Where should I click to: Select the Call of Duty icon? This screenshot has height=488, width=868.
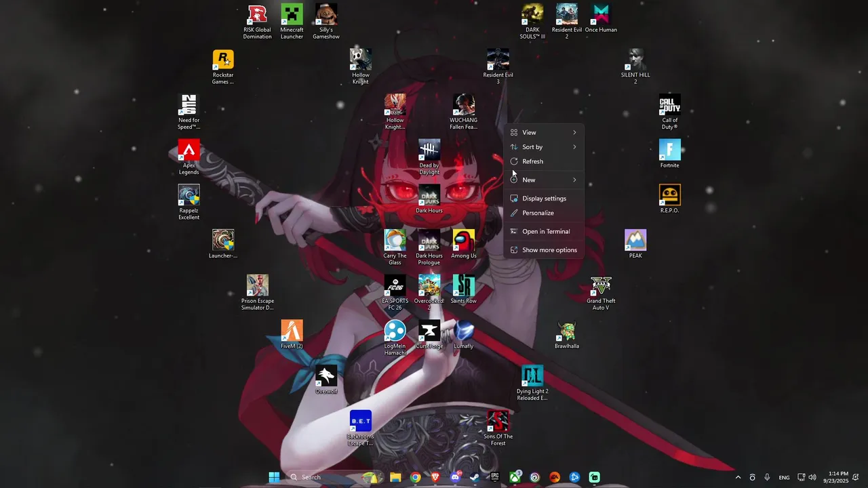(669, 112)
